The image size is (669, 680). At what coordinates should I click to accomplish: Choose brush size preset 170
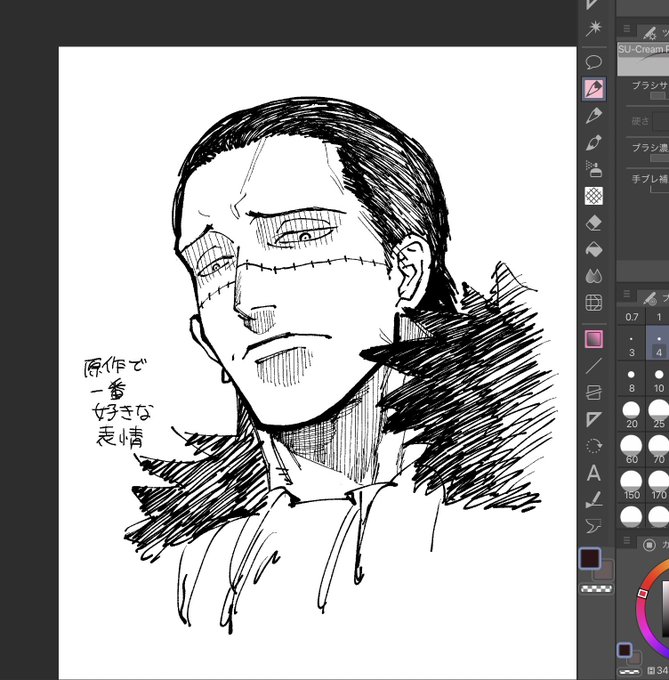pos(658,485)
